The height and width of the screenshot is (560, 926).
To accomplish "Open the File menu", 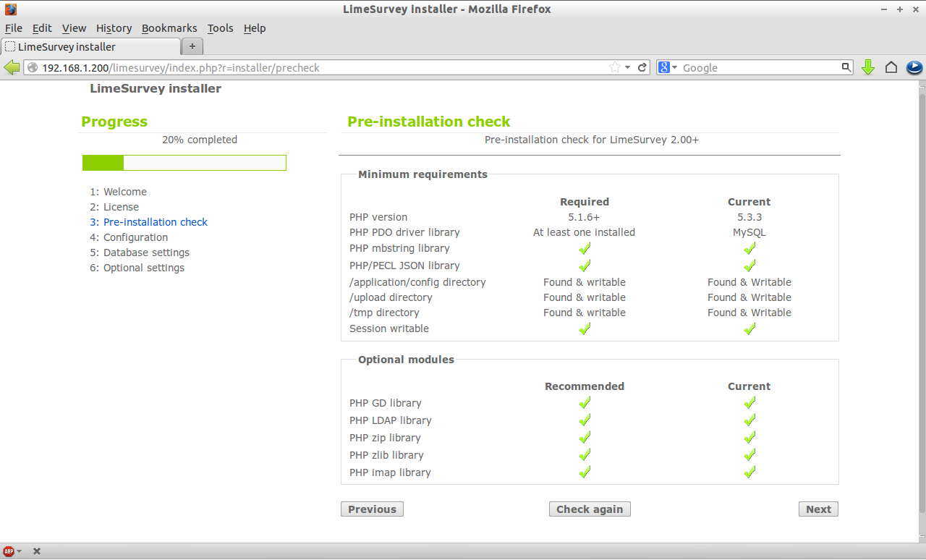I will click(x=14, y=28).
